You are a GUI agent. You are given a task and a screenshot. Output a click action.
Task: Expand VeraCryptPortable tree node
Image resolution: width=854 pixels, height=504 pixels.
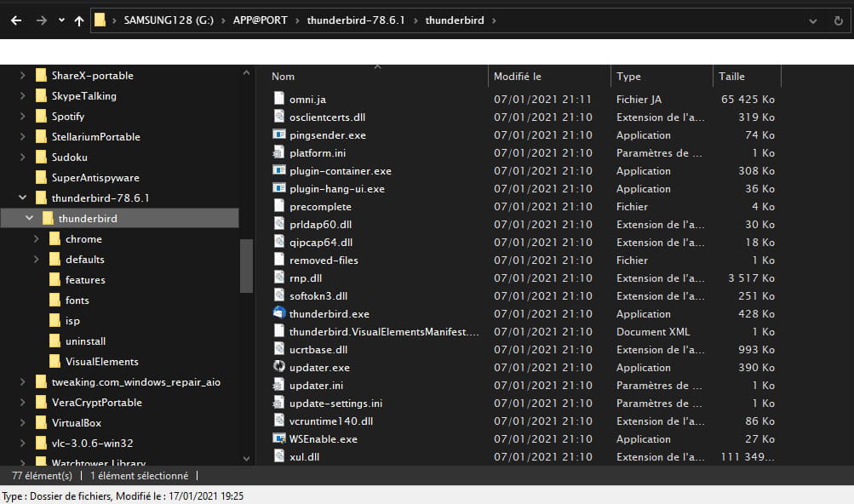[22, 402]
